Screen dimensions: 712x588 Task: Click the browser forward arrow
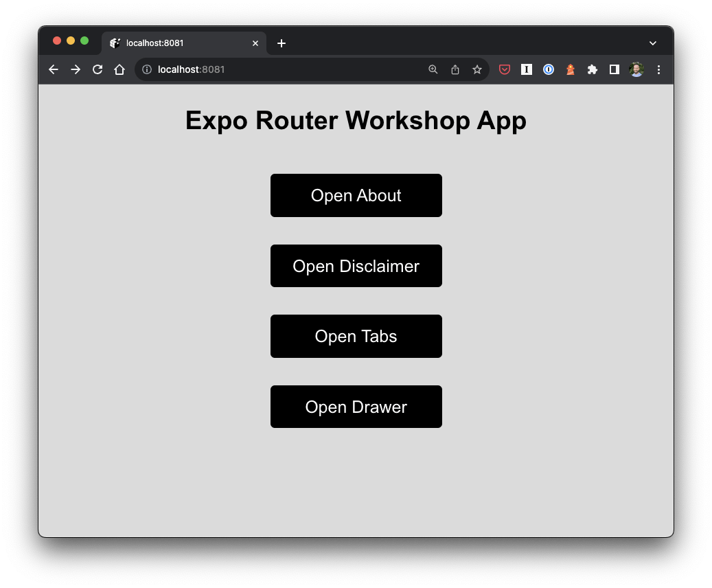[x=76, y=69]
